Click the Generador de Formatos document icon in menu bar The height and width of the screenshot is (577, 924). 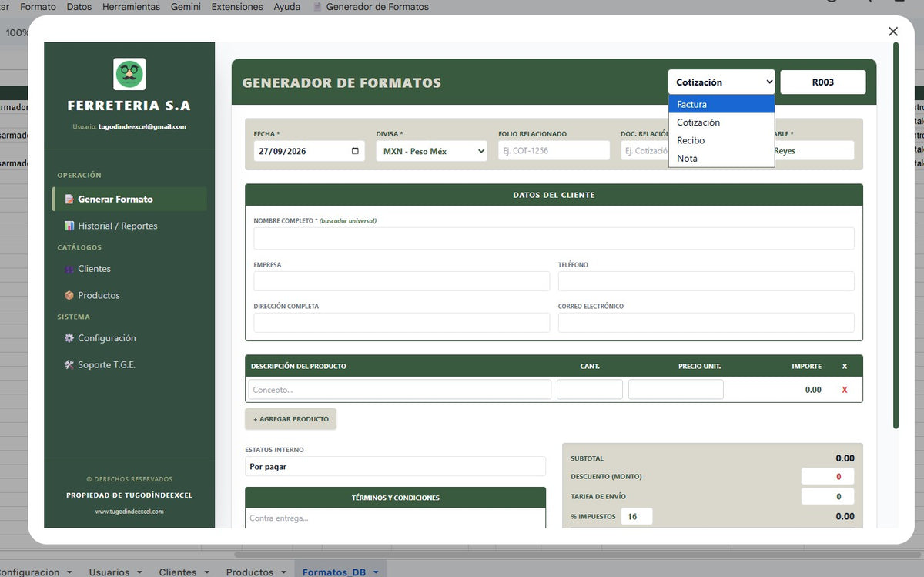(x=317, y=7)
